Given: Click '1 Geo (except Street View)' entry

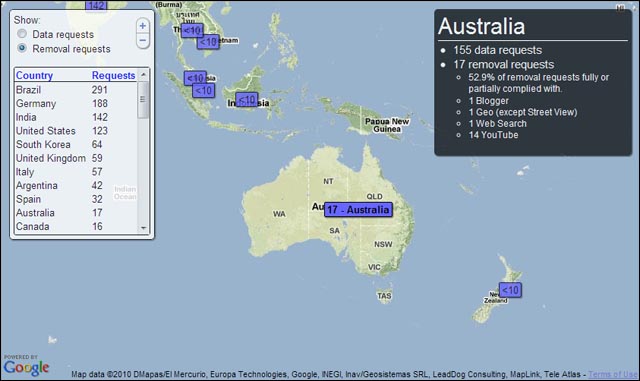Looking at the screenshot, I should pyautogui.click(x=523, y=112).
